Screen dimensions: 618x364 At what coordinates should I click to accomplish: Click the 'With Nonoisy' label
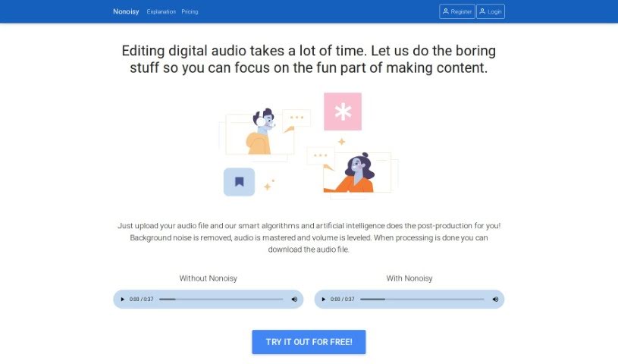[x=409, y=278]
